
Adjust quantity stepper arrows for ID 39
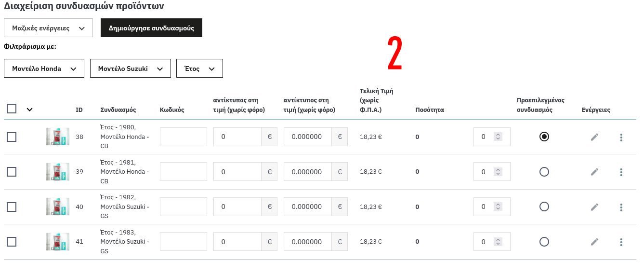click(x=498, y=172)
